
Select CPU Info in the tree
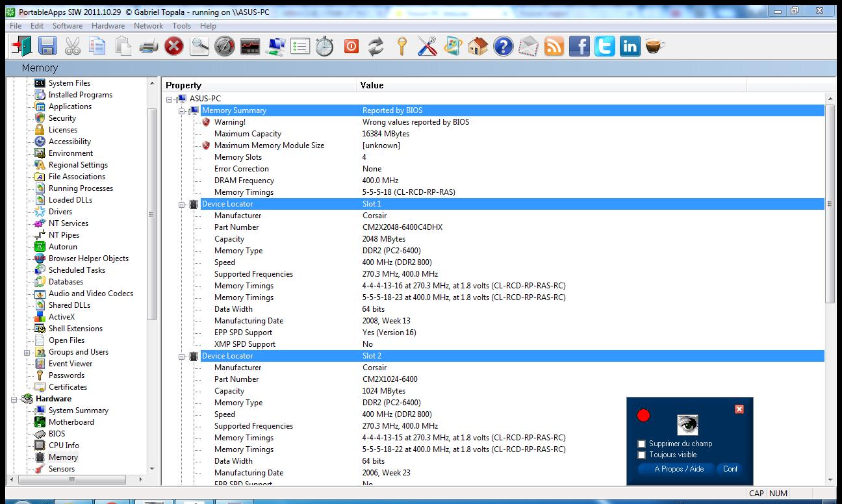pyautogui.click(x=64, y=446)
